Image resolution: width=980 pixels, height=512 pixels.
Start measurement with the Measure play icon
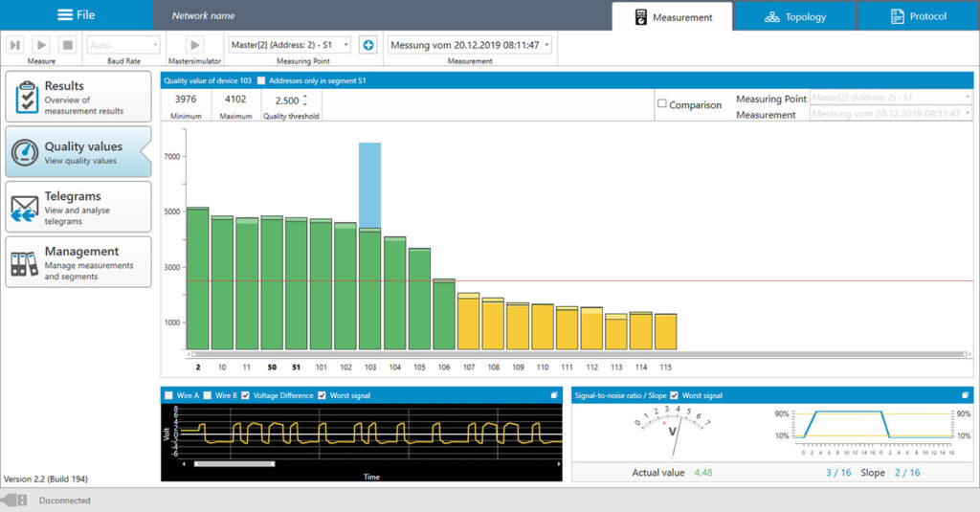point(42,45)
